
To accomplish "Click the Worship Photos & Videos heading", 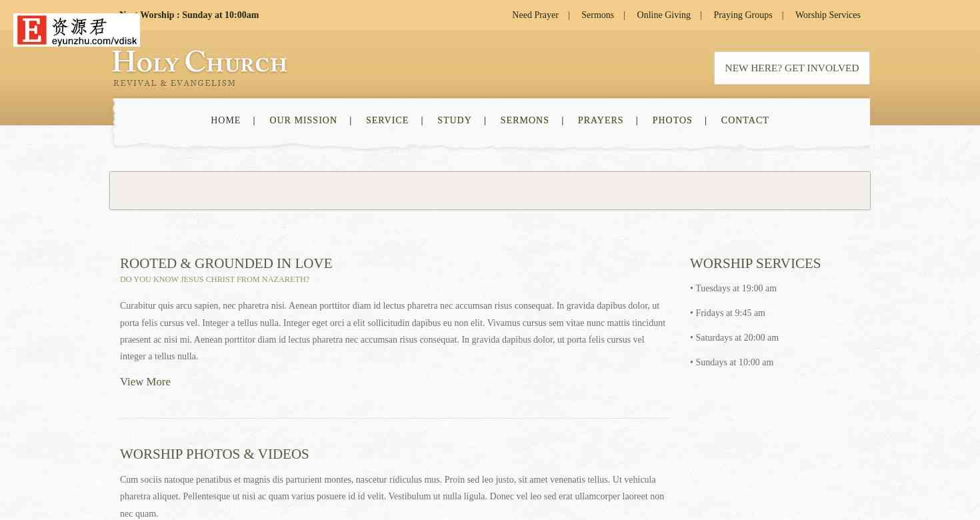I will tap(214, 454).
